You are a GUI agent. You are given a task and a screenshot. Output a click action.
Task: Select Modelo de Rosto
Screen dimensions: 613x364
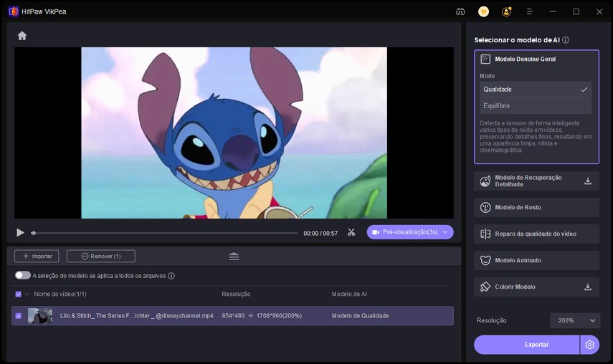[x=536, y=207]
